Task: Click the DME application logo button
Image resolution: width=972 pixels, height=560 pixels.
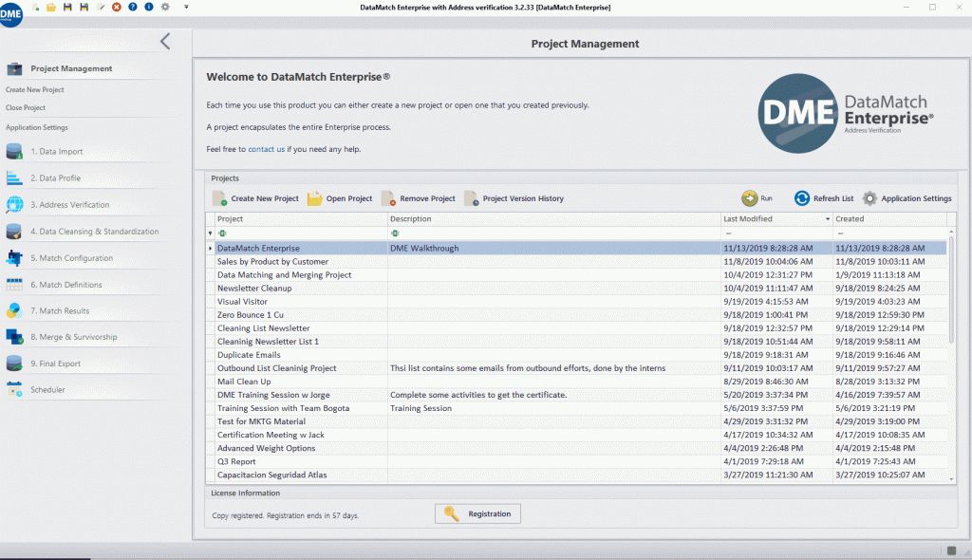Action: pos(11,13)
